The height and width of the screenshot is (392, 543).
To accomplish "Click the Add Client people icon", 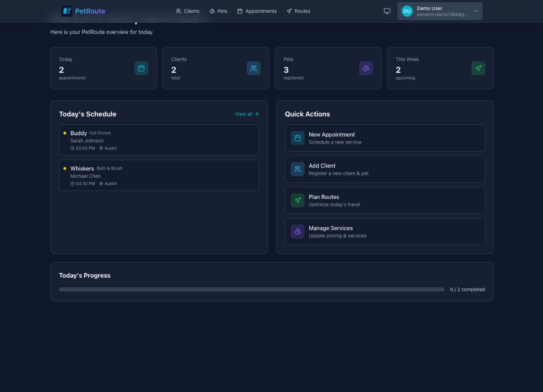I will [297, 169].
